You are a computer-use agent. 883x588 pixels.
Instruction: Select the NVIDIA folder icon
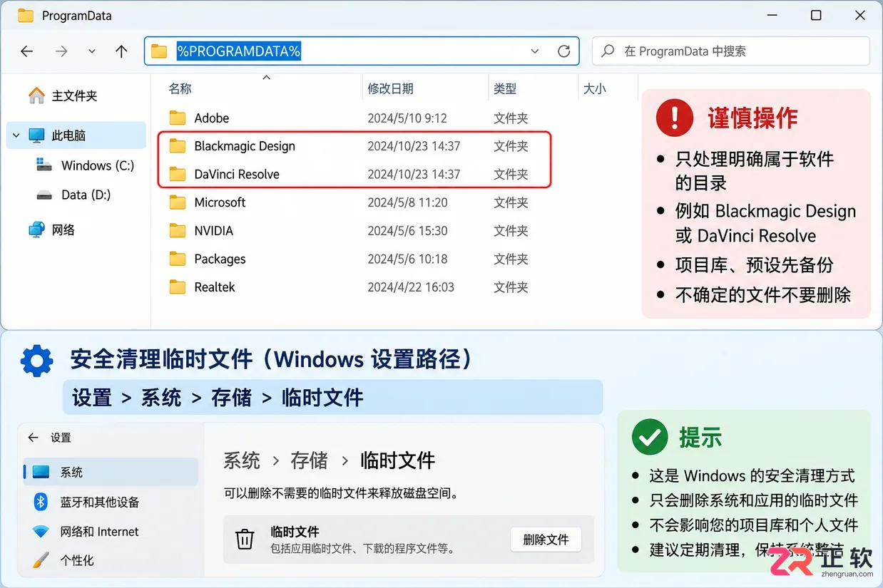pos(178,230)
